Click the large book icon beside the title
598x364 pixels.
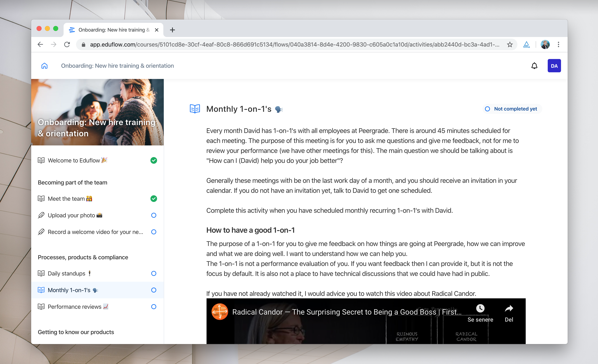point(195,109)
